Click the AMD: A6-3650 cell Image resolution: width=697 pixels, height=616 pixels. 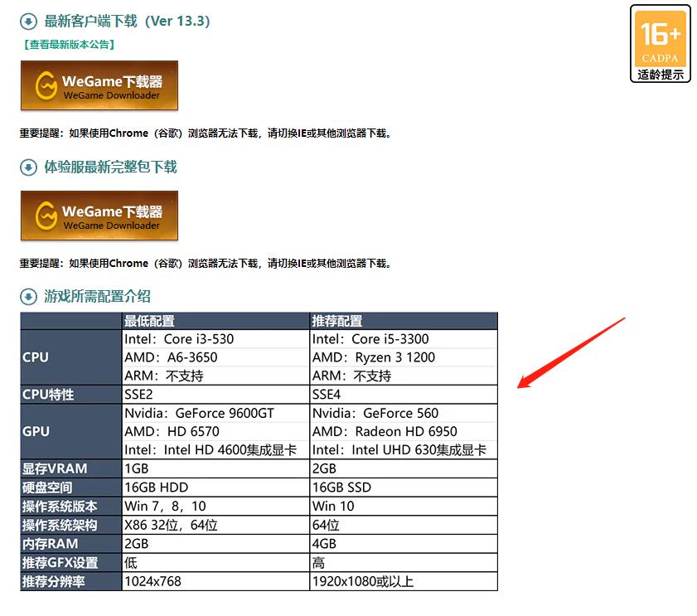pyautogui.click(x=215, y=357)
